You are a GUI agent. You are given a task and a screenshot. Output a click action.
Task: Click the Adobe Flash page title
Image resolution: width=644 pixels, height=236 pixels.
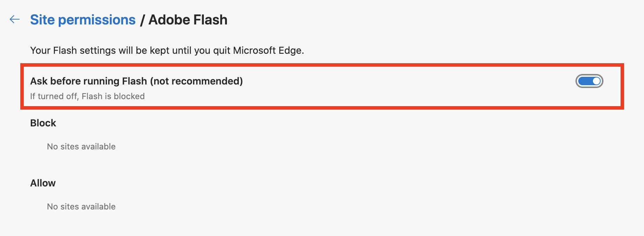coord(188,20)
